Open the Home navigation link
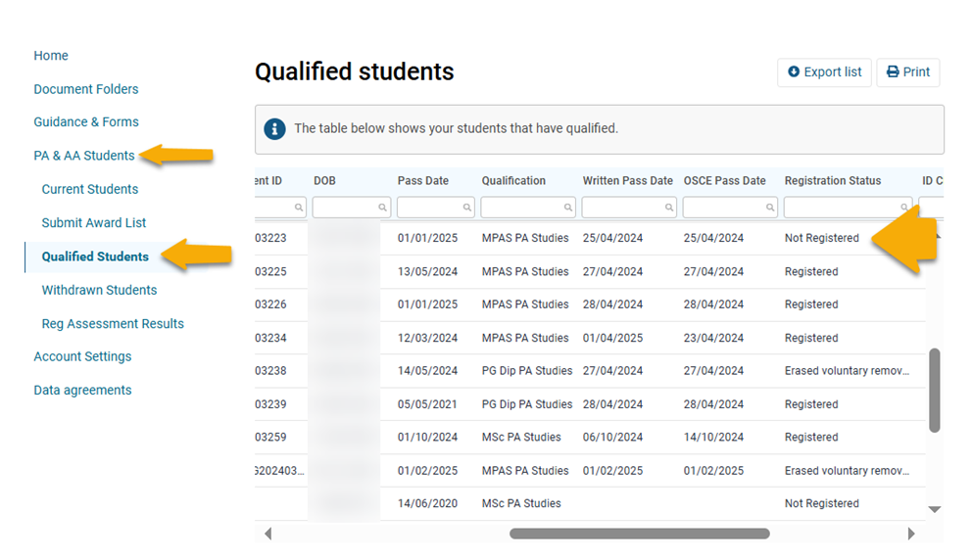 pos(51,56)
